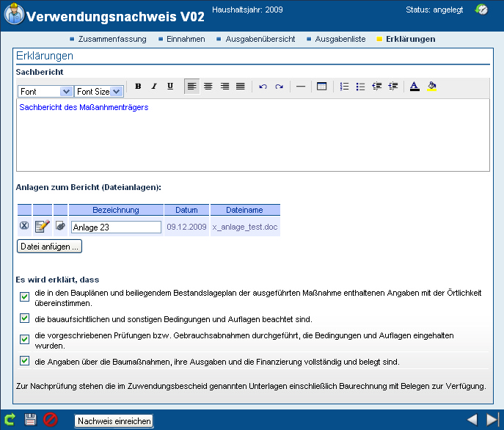The height and width of the screenshot is (430, 504).
Task: Click into the Sachbericht text area
Action: click(253, 135)
